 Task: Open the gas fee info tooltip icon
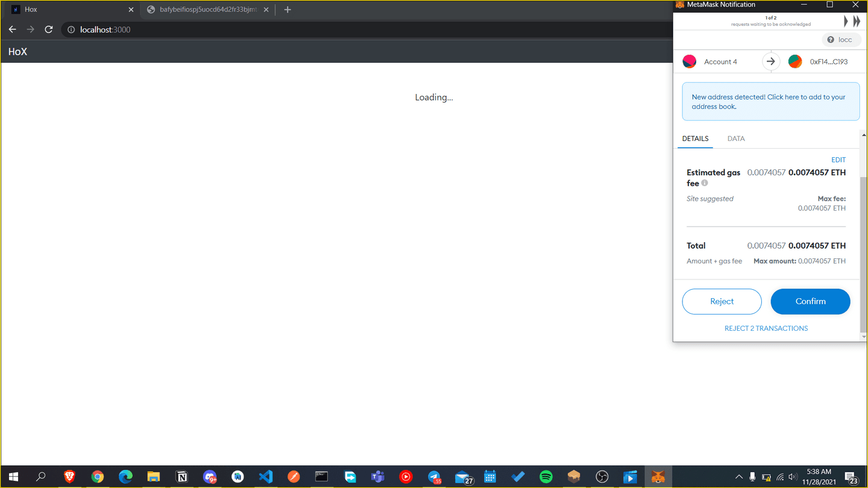(x=705, y=183)
